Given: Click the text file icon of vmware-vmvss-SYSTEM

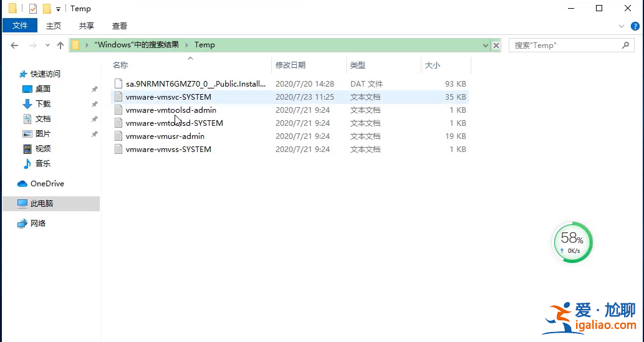Looking at the screenshot, I should tap(118, 150).
